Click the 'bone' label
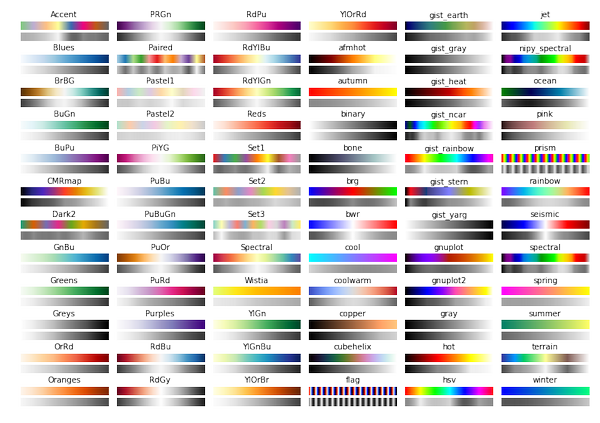This screenshot has width=600, height=423. pos(352,148)
